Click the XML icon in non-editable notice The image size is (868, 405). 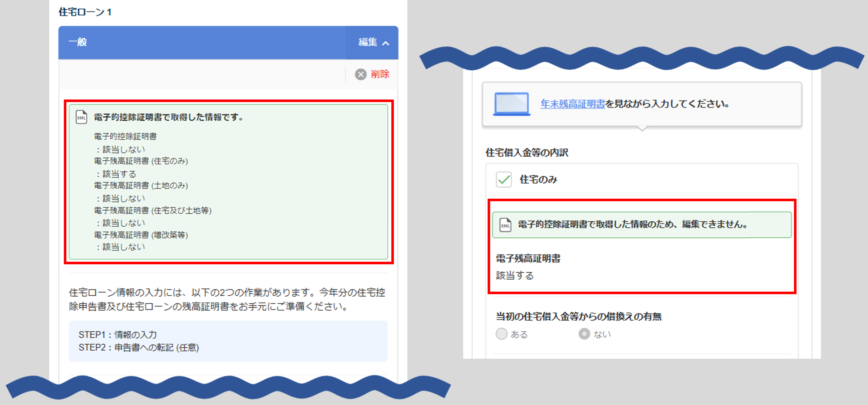[x=505, y=225]
